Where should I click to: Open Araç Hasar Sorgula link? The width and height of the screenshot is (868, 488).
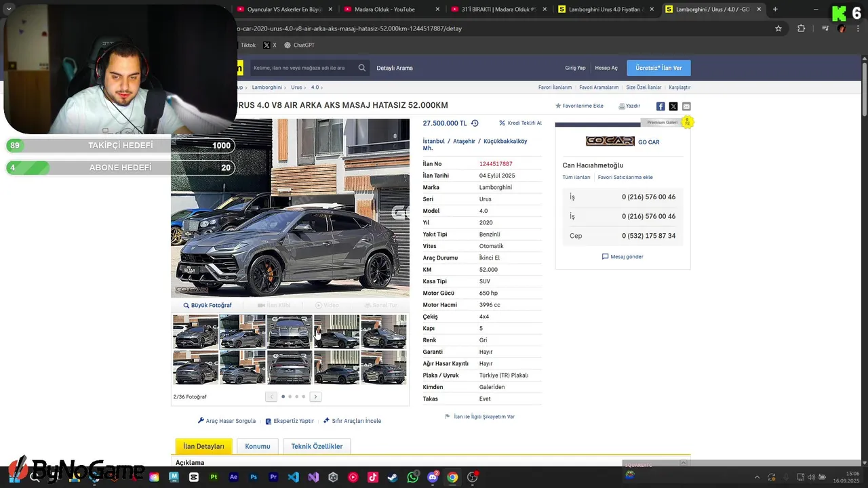click(226, 421)
